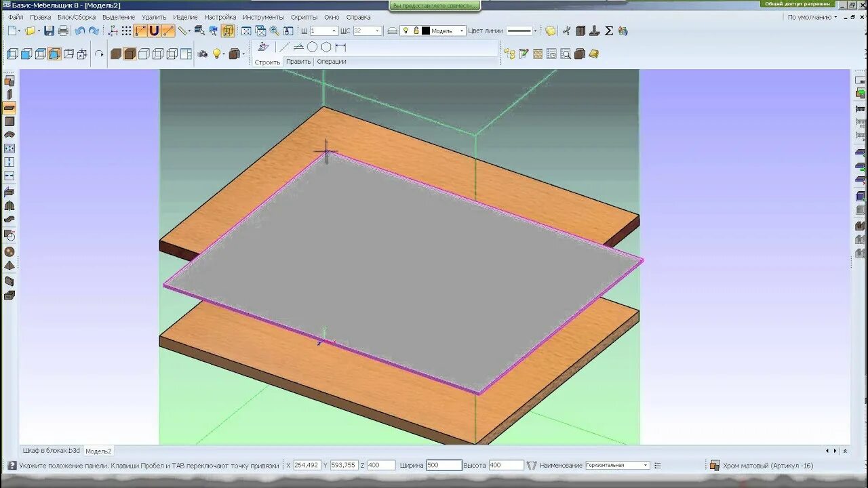Click the yellow book catalog icon

point(594,54)
